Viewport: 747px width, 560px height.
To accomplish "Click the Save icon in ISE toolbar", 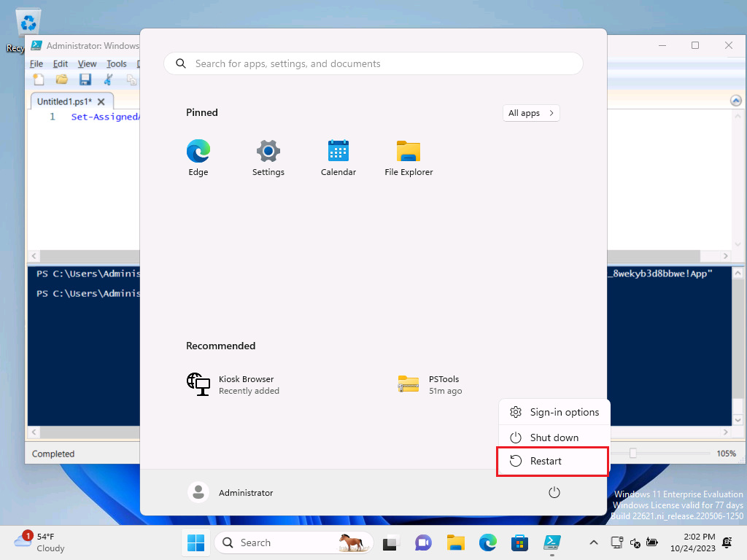I will click(x=85, y=79).
